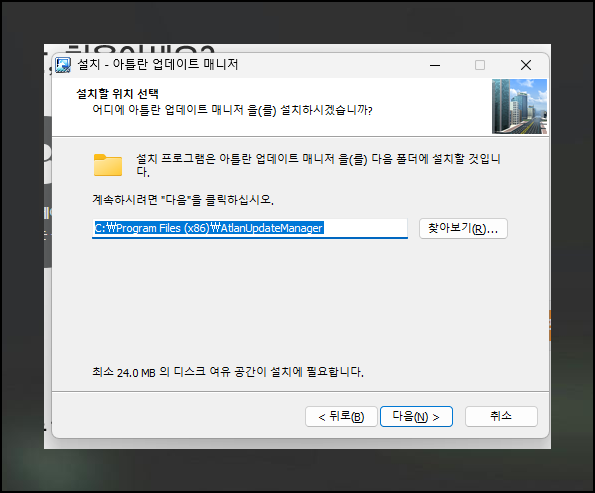This screenshot has height=493, width=595.
Task: Click the yellow folder icon
Action: [108, 165]
